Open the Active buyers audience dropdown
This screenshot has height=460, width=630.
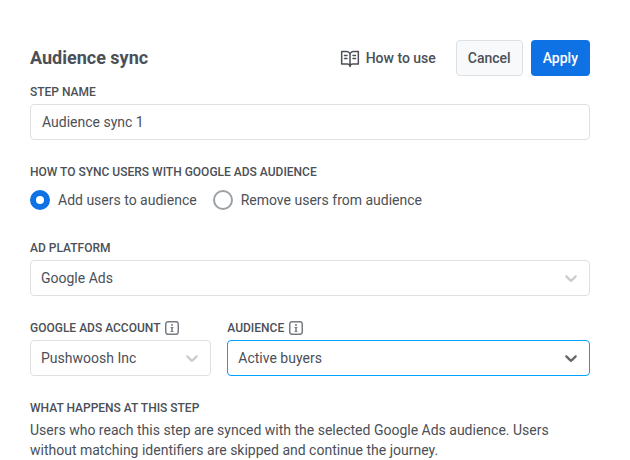[408, 358]
